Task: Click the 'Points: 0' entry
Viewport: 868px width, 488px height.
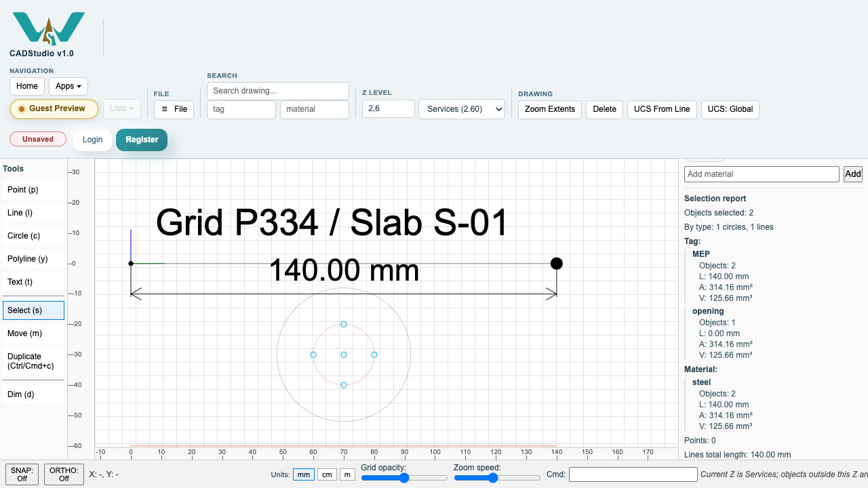Action: click(x=700, y=441)
